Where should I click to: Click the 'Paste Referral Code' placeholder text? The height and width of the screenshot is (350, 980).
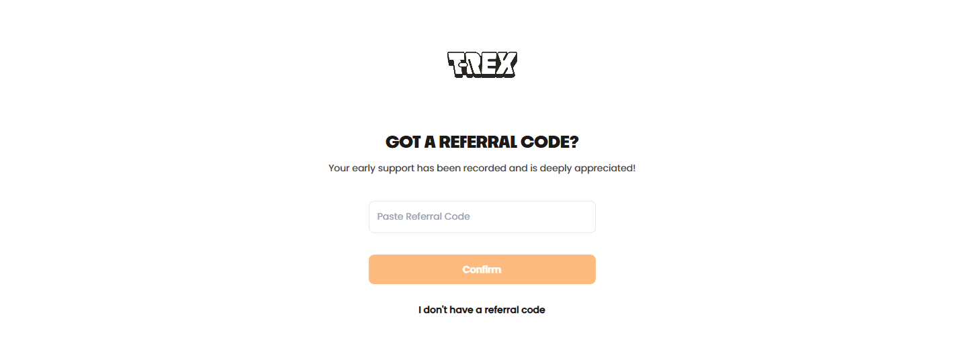click(423, 217)
